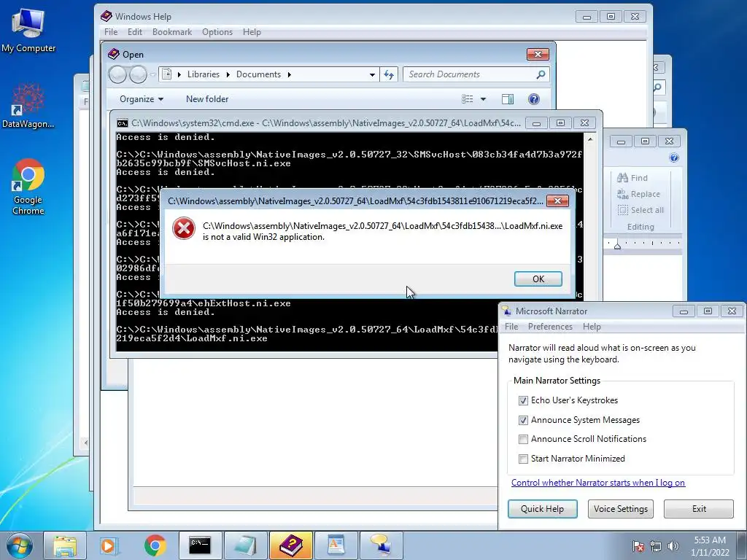747x560 pixels.
Task: Click OK on the Win32 error dialog
Action: coord(538,279)
